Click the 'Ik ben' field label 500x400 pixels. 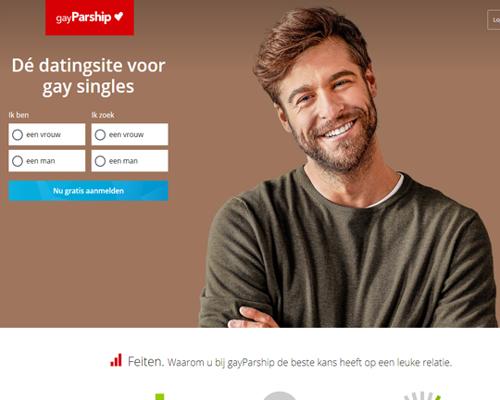click(x=19, y=115)
